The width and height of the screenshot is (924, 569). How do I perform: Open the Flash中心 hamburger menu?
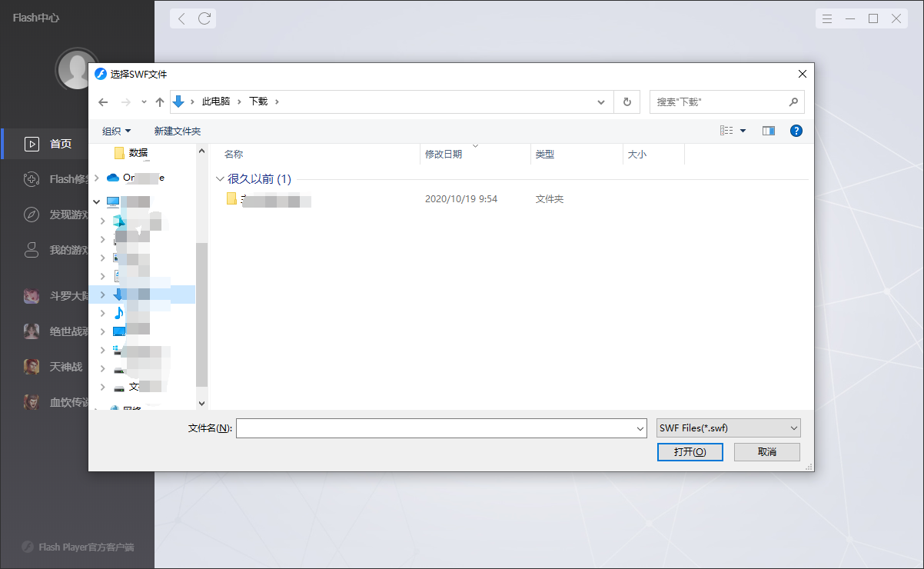tap(827, 18)
